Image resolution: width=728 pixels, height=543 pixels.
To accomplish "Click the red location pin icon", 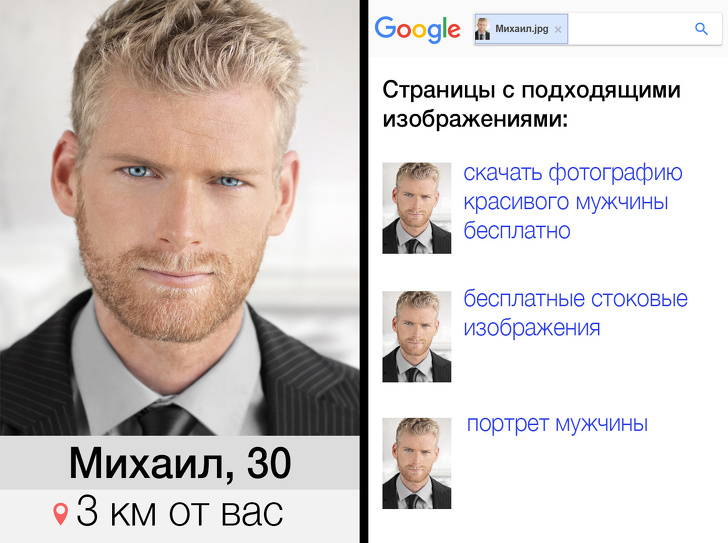I will pos(60,514).
